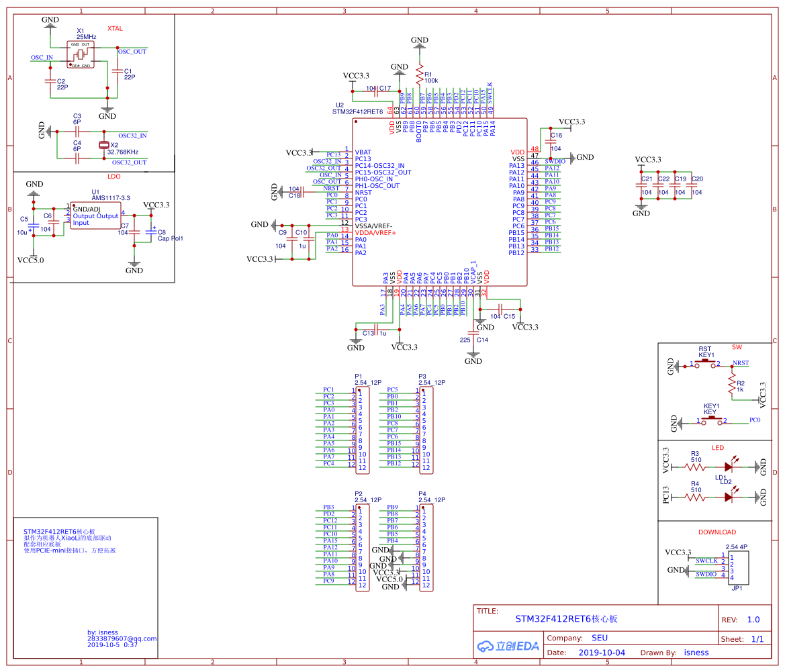Select the X2 32.768KHz crystal symbol

click(x=103, y=145)
